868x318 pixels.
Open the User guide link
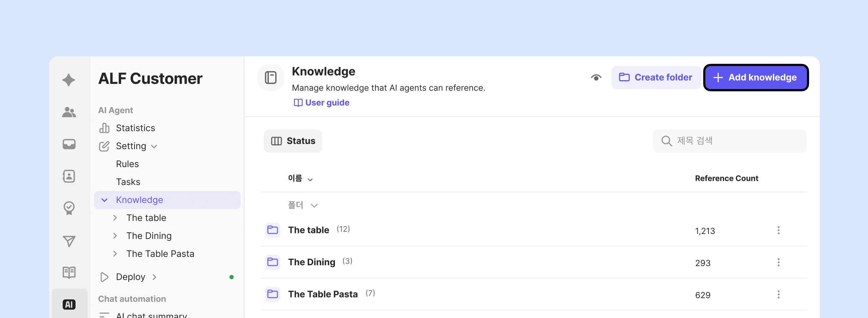(322, 103)
